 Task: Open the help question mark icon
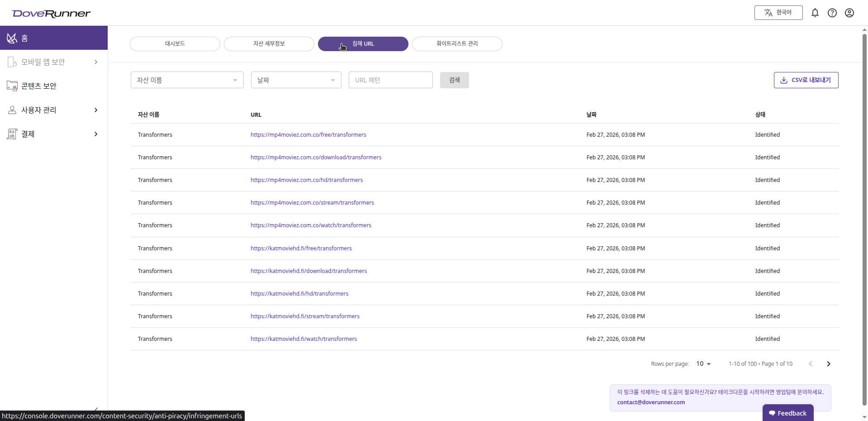click(832, 13)
